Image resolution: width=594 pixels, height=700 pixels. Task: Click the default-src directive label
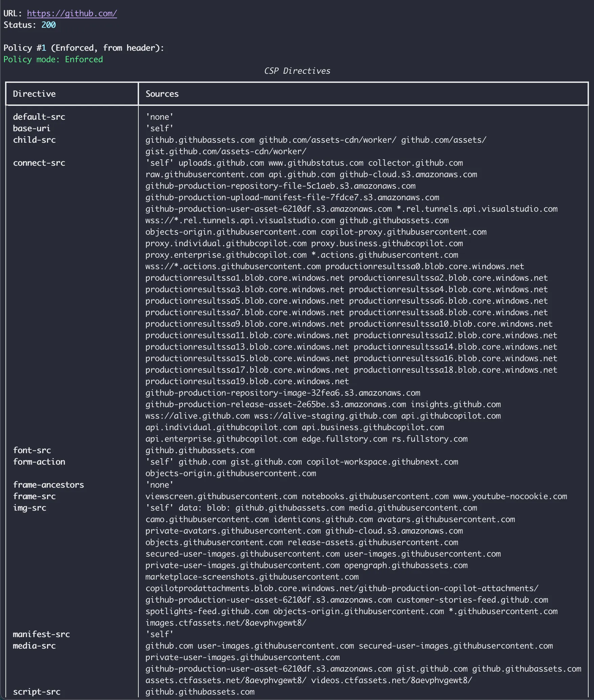click(x=39, y=117)
